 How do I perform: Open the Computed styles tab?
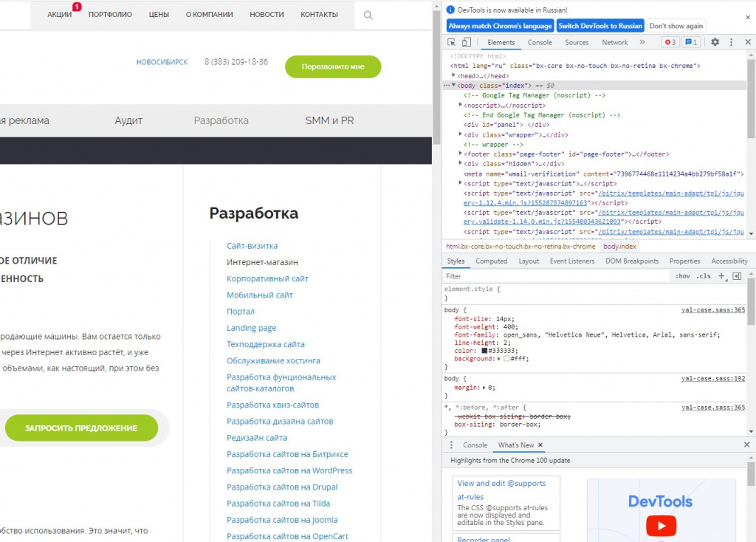pos(491,261)
